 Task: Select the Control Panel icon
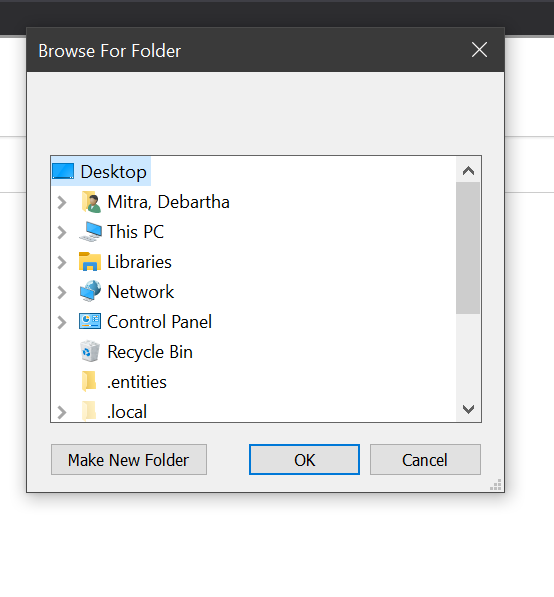click(90, 321)
